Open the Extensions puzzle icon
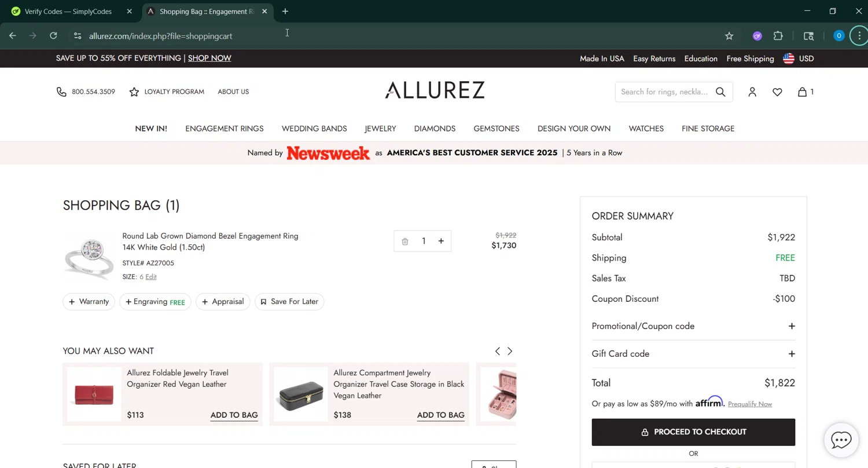The height and width of the screenshot is (468, 868). 778,36
